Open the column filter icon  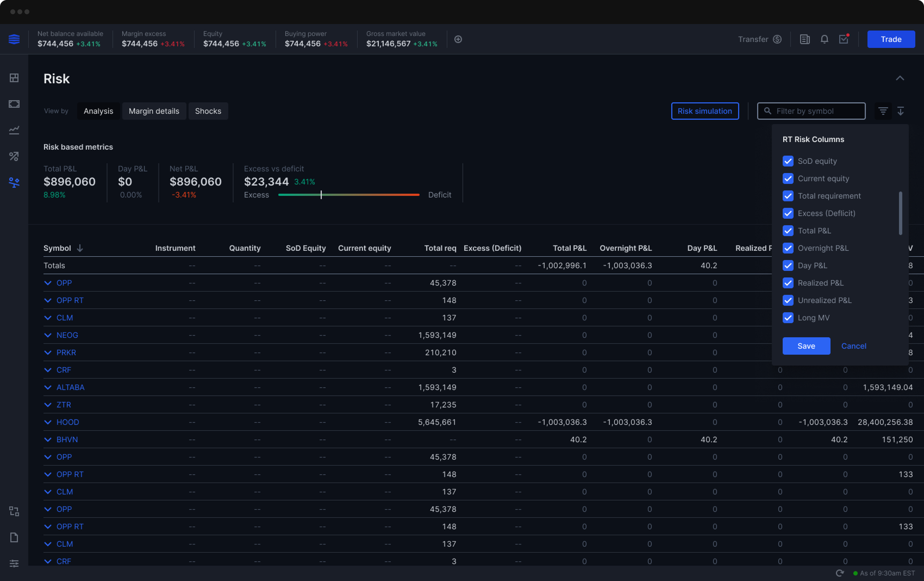coord(883,111)
